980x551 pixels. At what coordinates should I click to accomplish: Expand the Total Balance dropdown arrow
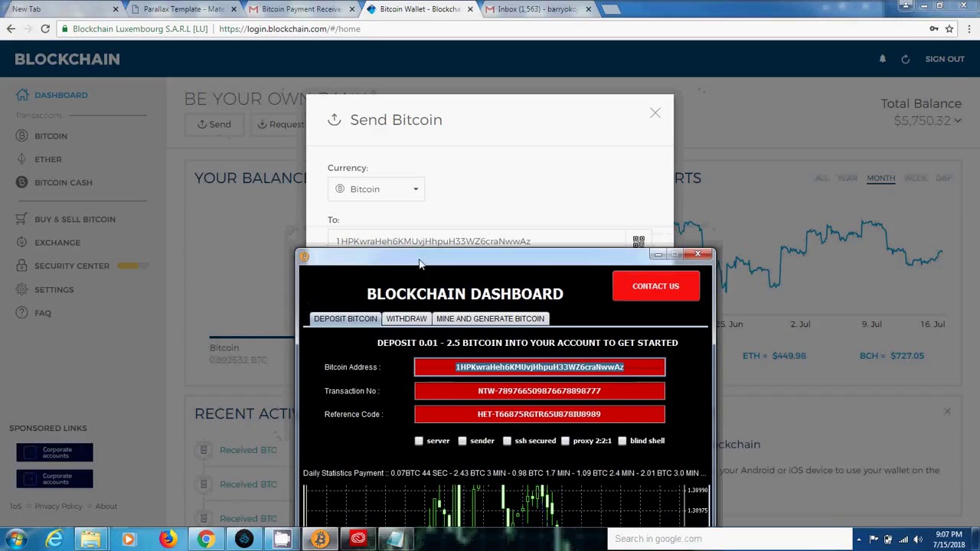[957, 121]
